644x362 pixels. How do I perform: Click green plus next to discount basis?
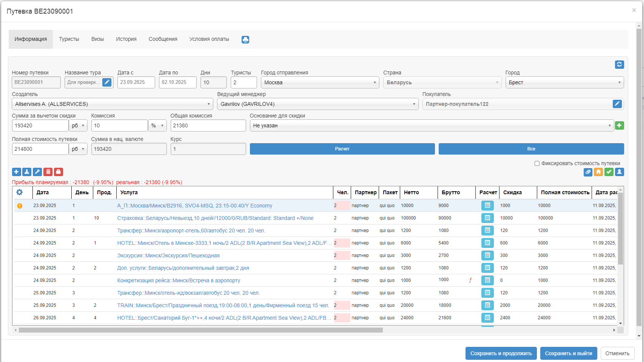tap(619, 125)
